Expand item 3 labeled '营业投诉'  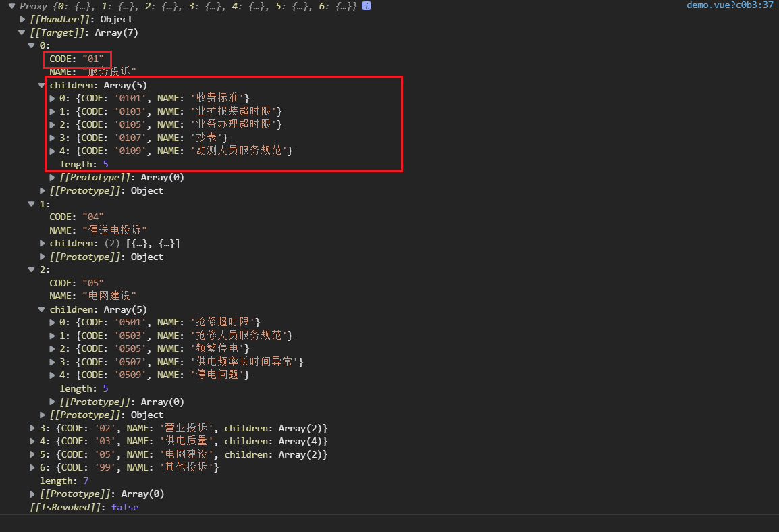32,427
